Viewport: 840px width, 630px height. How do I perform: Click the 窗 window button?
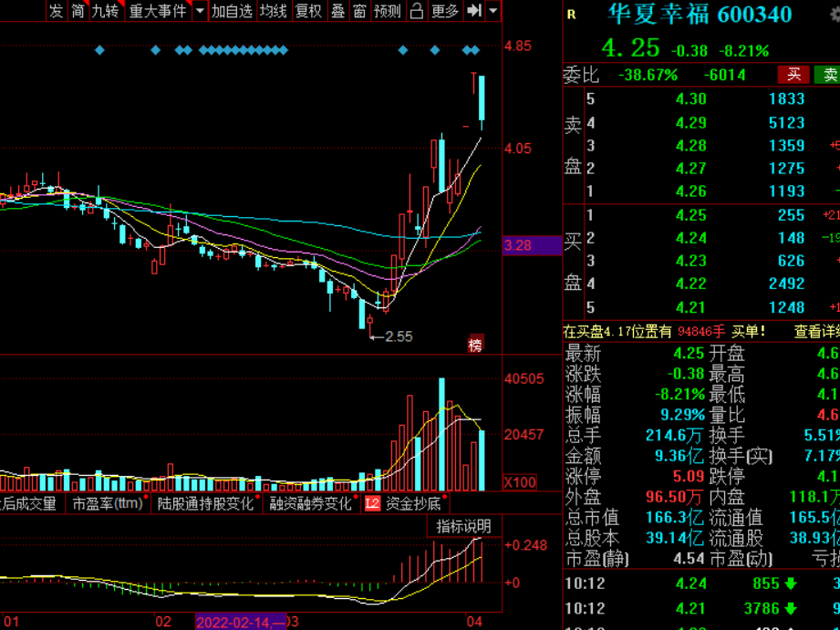click(359, 11)
